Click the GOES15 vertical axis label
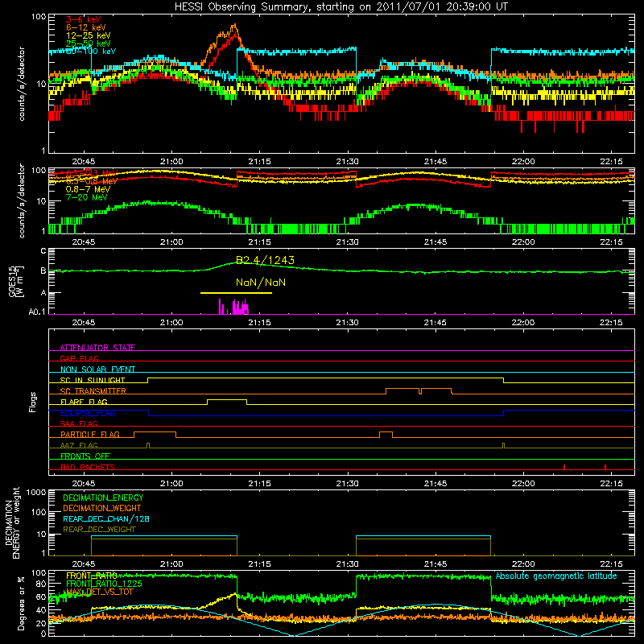644x644 pixels. point(15,281)
